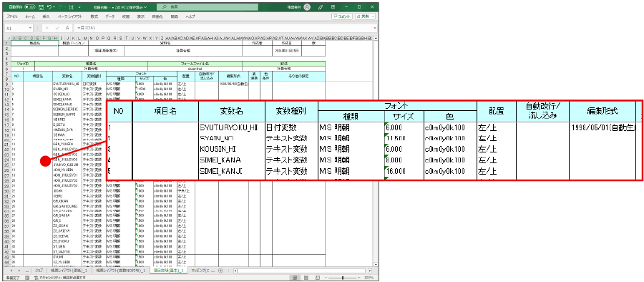Switch to the マッピング sheet tab
The height and width of the screenshot is (282, 644).
tap(201, 271)
